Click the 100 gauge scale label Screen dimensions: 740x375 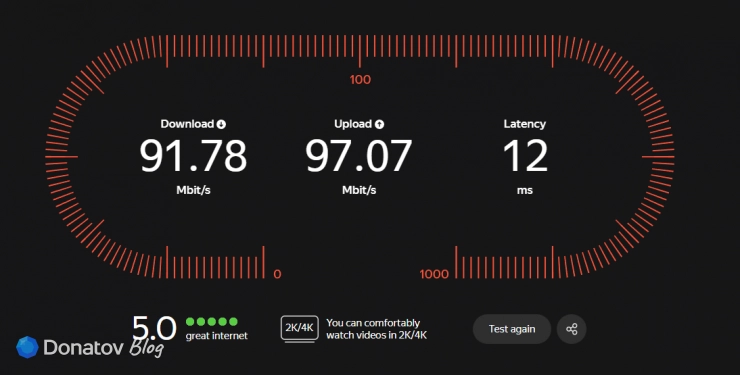click(360, 80)
